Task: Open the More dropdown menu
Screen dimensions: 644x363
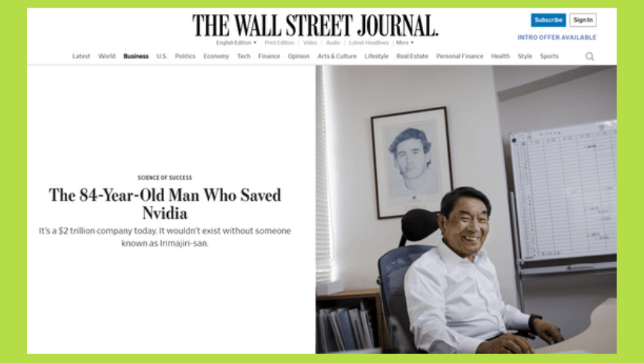Action: coord(404,43)
